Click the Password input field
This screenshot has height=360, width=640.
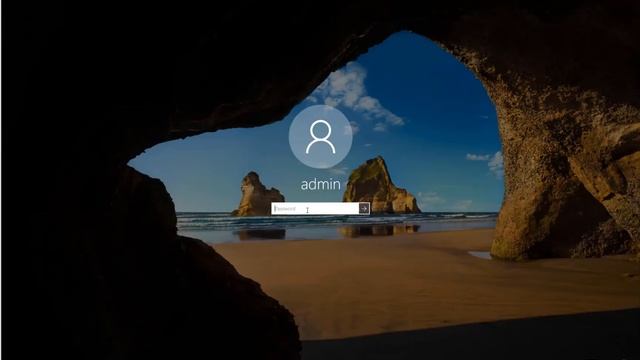(315, 209)
